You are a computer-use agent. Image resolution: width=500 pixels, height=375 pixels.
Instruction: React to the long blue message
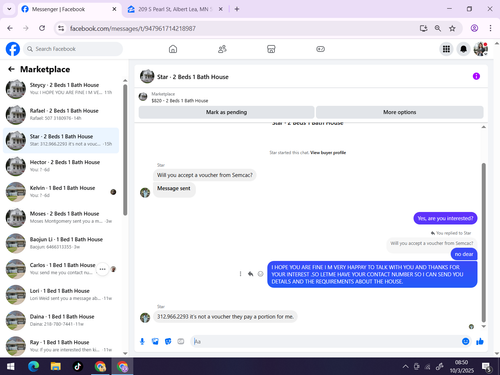pyautogui.click(x=261, y=274)
